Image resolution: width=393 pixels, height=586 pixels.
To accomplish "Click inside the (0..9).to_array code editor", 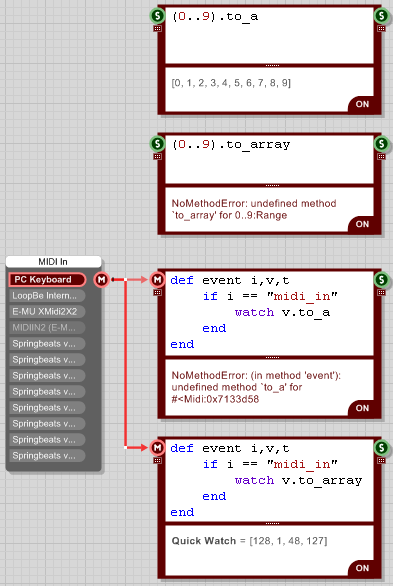I will click(x=269, y=160).
